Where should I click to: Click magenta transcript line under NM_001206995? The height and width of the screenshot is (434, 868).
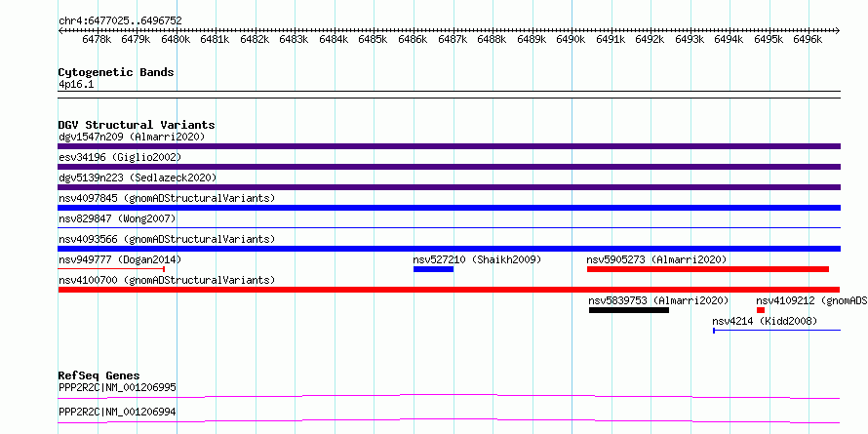(449, 396)
